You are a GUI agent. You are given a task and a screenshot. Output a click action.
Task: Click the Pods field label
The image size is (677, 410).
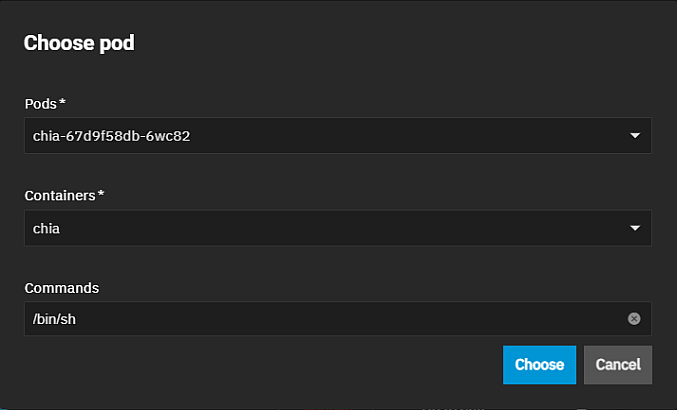pos(45,104)
